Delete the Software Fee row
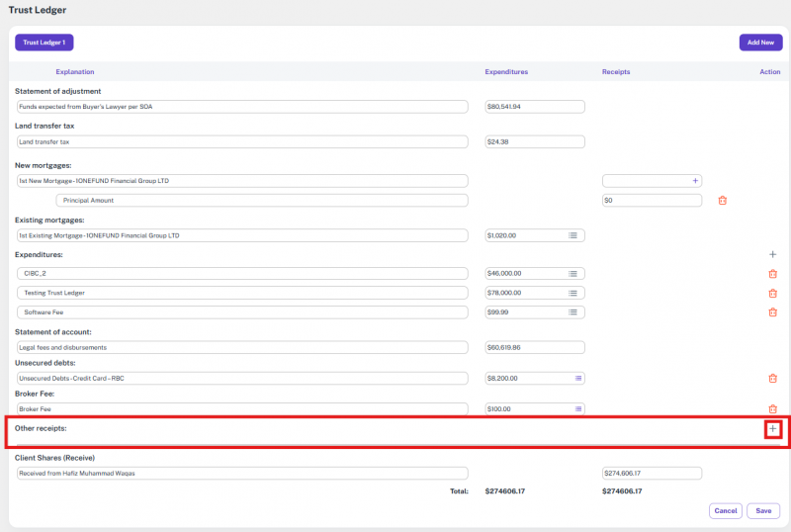Viewport: 791px width, 532px height. [773, 312]
